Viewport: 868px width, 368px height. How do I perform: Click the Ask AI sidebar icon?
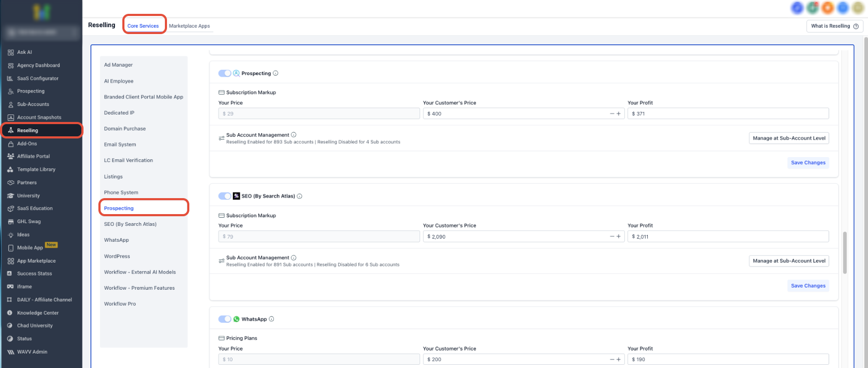click(x=11, y=52)
